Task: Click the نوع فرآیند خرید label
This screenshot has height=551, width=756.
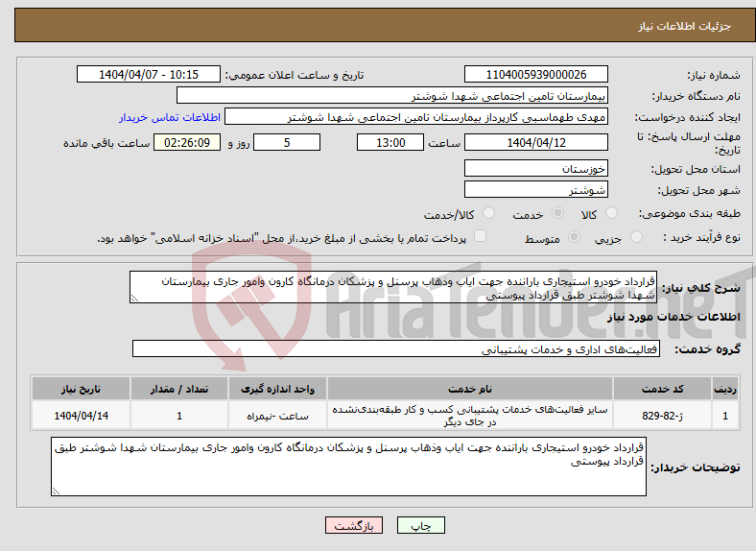Action: [702, 237]
